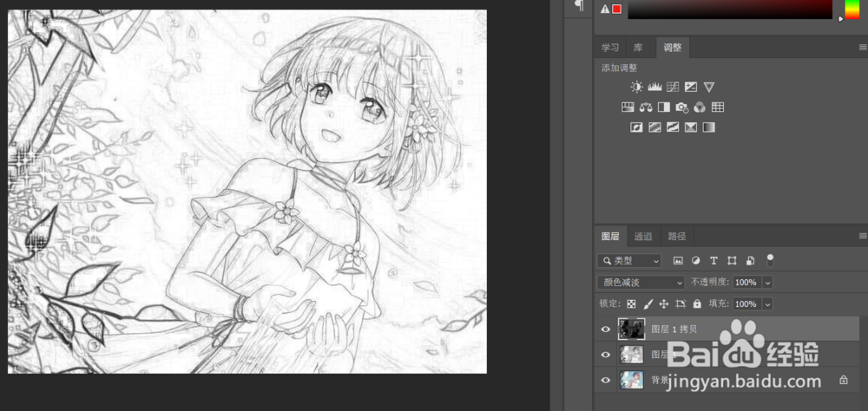This screenshot has height=411, width=868.
Task: Add a Threshold adjustment
Action: coord(673,127)
